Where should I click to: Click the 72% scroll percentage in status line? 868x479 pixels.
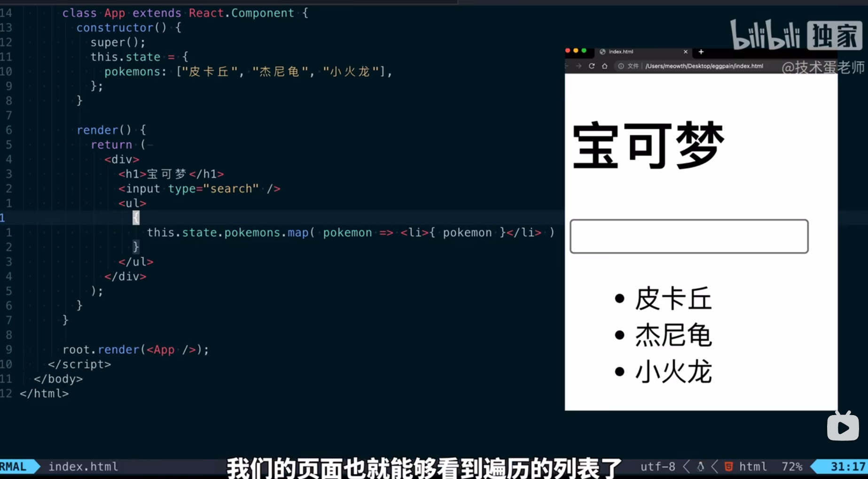[792, 466]
